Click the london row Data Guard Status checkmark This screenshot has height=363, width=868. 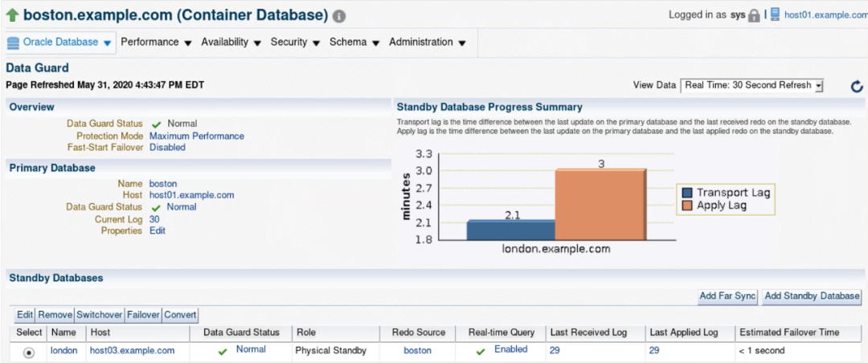click(223, 352)
